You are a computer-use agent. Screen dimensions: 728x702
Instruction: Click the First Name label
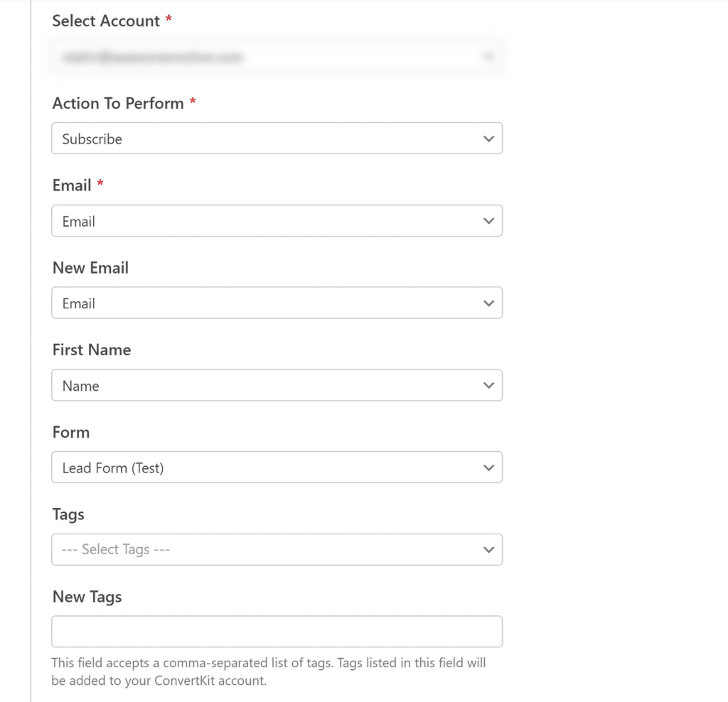click(92, 350)
